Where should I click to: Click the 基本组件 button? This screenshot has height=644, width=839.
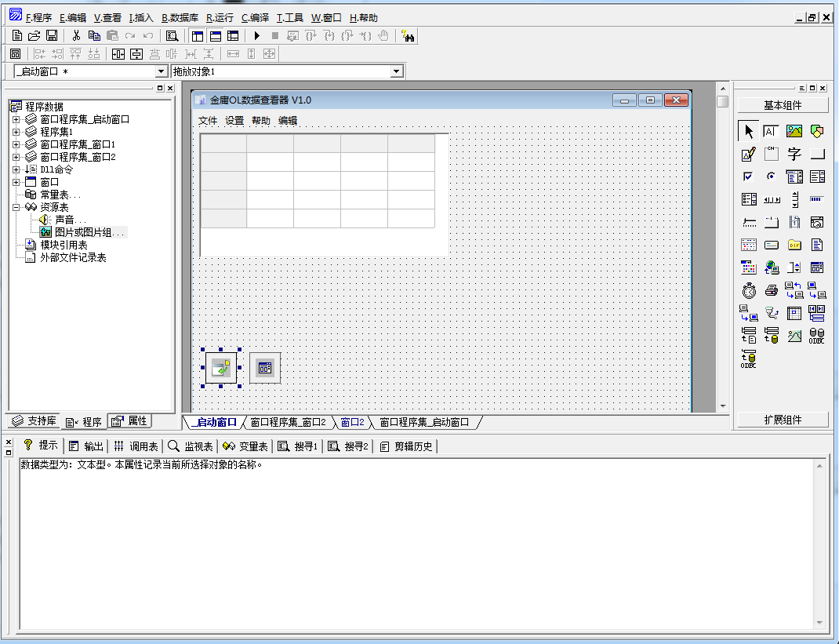click(782, 105)
